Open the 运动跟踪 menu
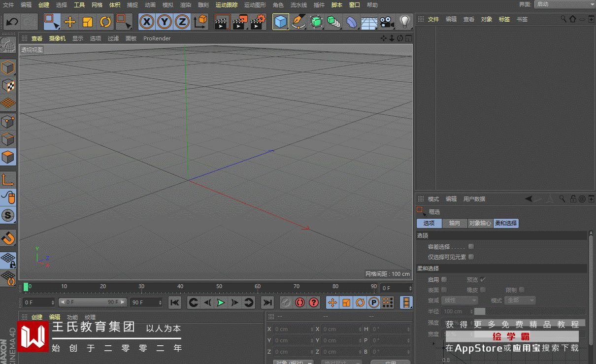Screen dimensions: 596x364 tap(227, 5)
